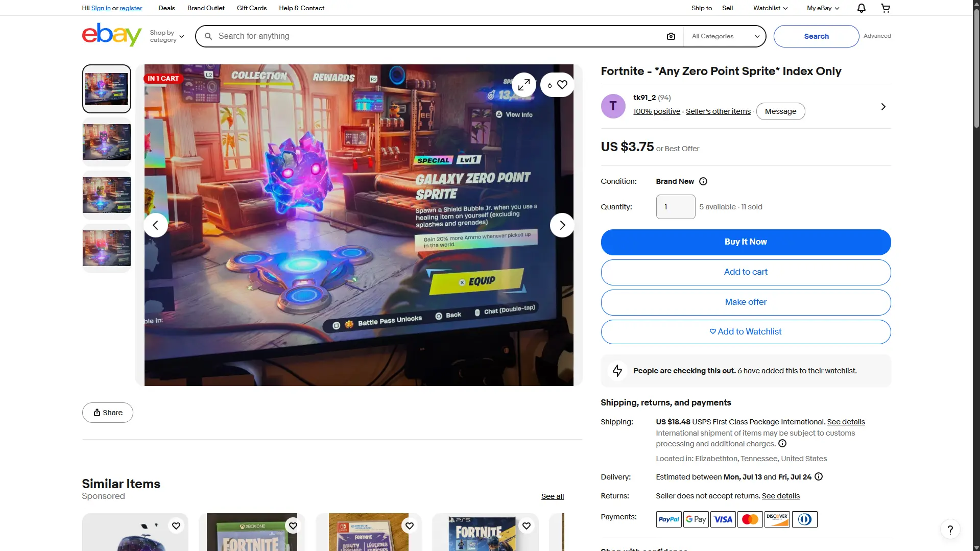Show the next product image

(562, 225)
